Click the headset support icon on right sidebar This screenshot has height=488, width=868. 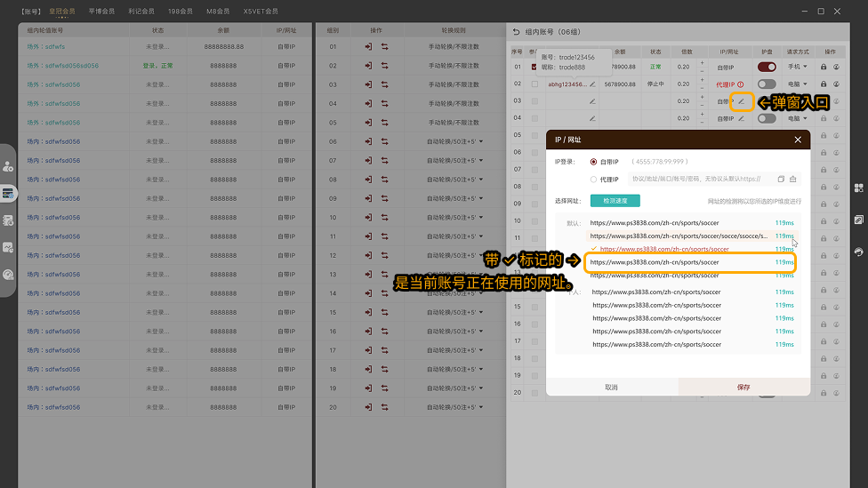[858, 252]
